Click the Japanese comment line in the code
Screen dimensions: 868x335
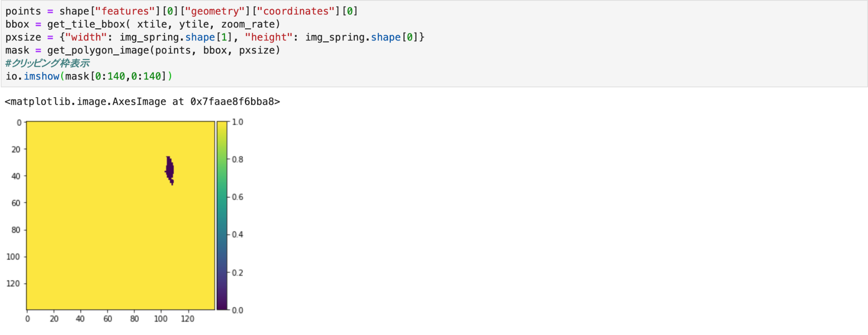pos(47,63)
